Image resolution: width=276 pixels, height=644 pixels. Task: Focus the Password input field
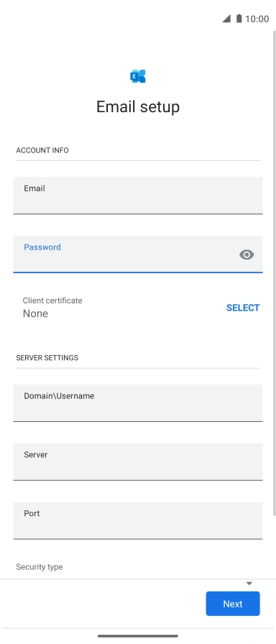click(x=138, y=254)
